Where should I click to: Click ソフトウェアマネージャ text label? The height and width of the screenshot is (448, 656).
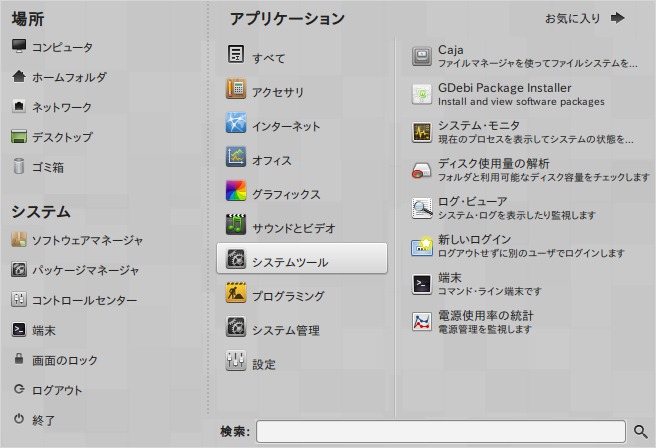click(88, 241)
